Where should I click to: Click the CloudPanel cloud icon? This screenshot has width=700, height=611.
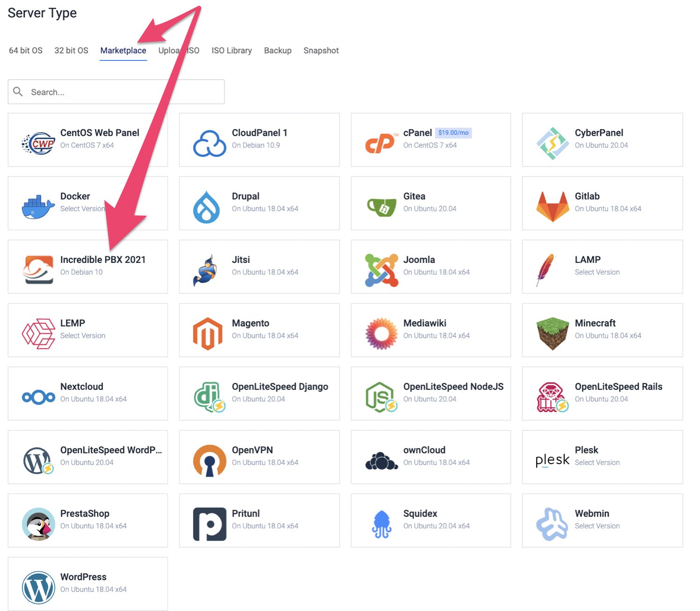[210, 143]
